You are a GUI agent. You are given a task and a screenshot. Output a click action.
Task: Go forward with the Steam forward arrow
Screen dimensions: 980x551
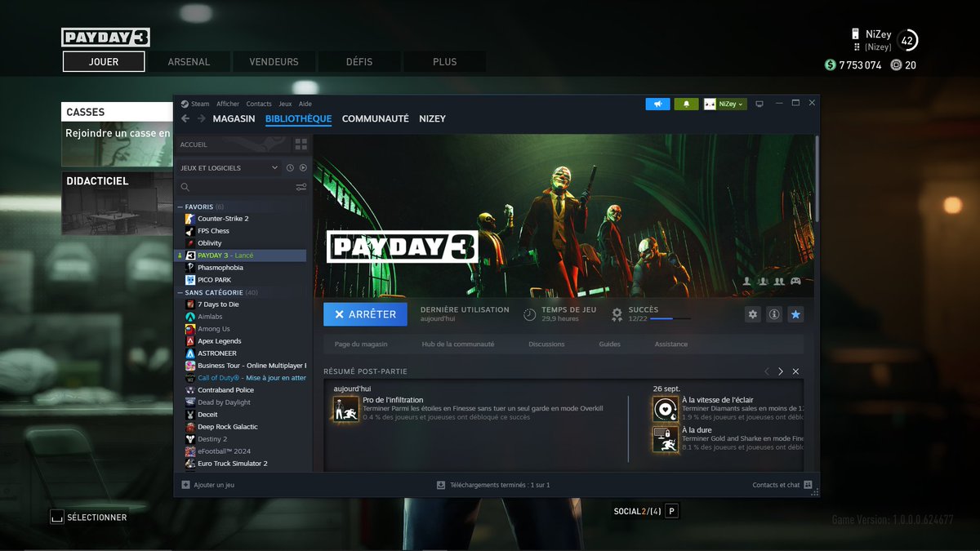(x=201, y=118)
